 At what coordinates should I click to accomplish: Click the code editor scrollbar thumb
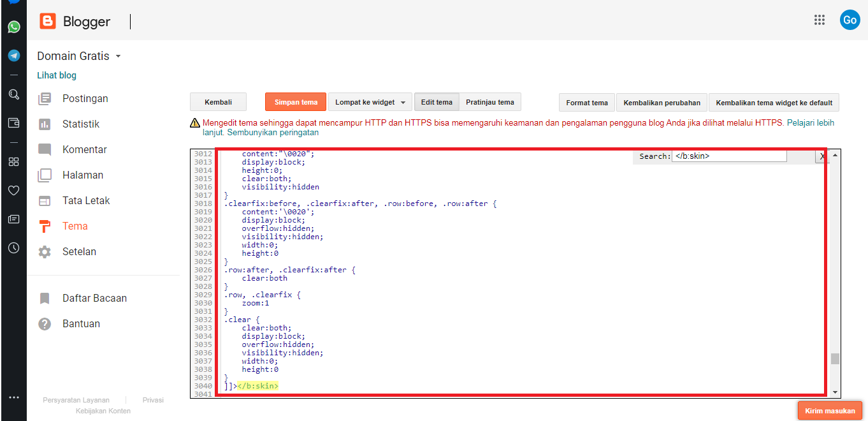(835, 358)
